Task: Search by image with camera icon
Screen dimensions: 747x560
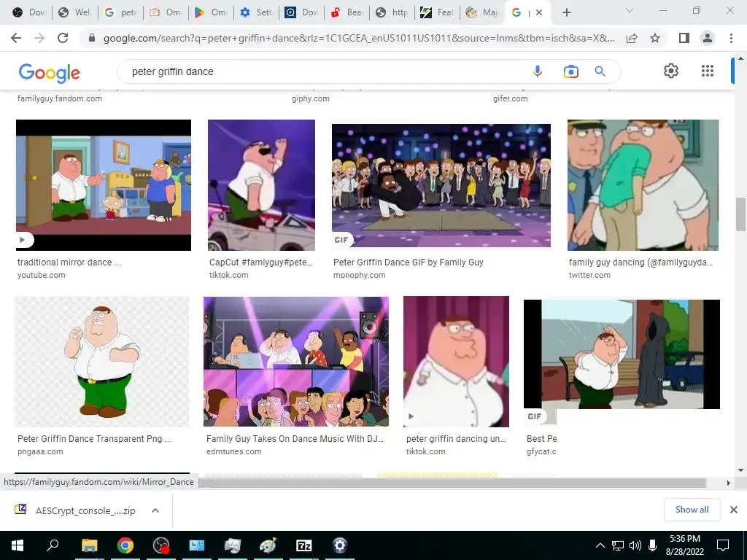Action: pyautogui.click(x=570, y=71)
